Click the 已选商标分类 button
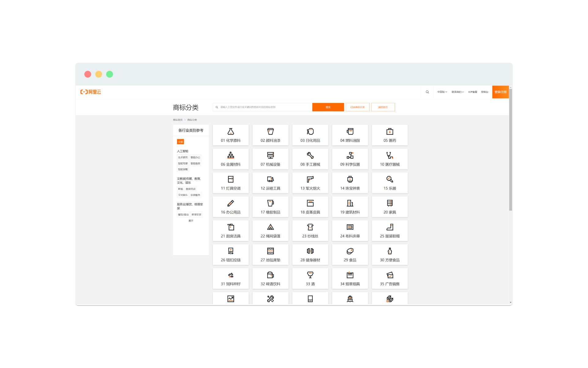Viewport: 588px width, 368px height. pyautogui.click(x=357, y=107)
